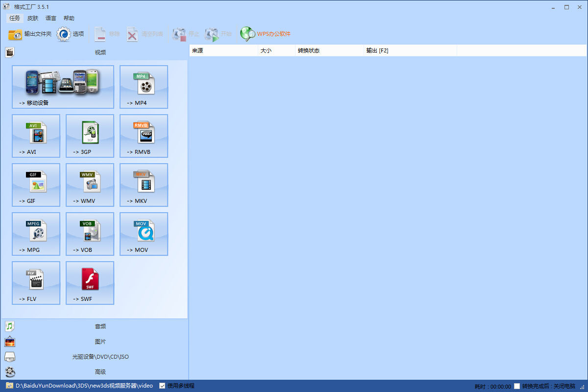This screenshot has height=392, width=588.
Task: Choose the WMV conversion format
Action: [x=90, y=185]
